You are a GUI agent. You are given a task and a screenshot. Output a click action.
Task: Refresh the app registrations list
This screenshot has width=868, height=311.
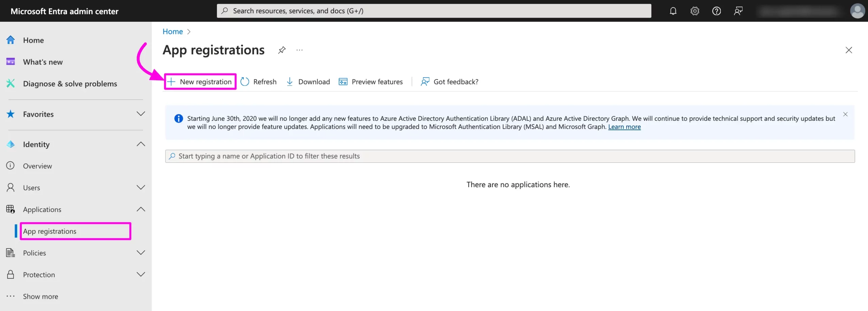pos(258,82)
